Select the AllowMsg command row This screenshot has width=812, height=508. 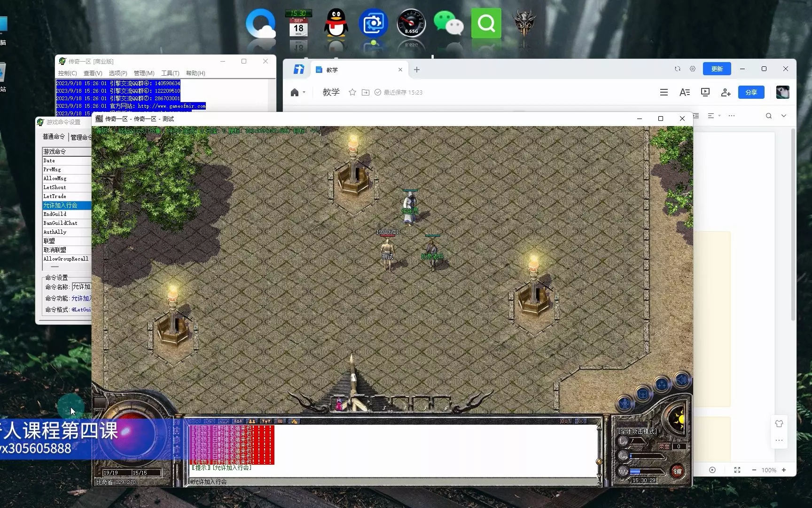[67, 178]
